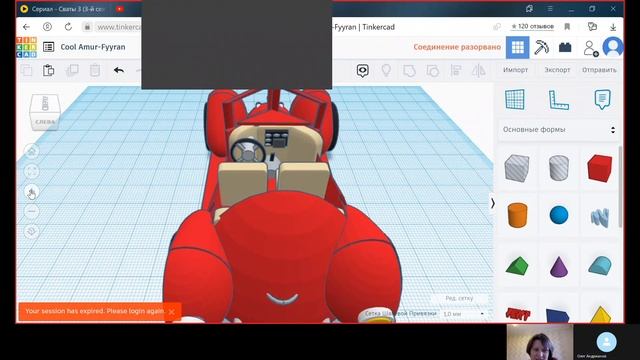Click the webcam participant video thumbnail
640x360 pixels.
pos(540,342)
